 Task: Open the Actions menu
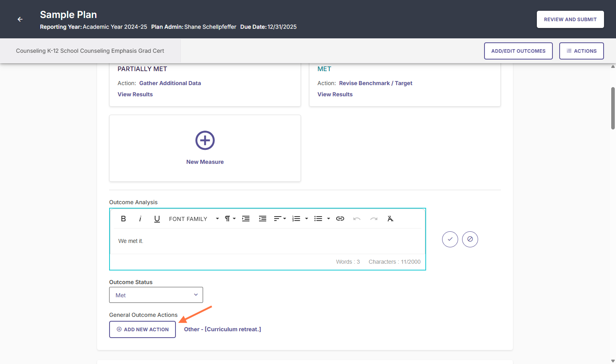point(581,51)
